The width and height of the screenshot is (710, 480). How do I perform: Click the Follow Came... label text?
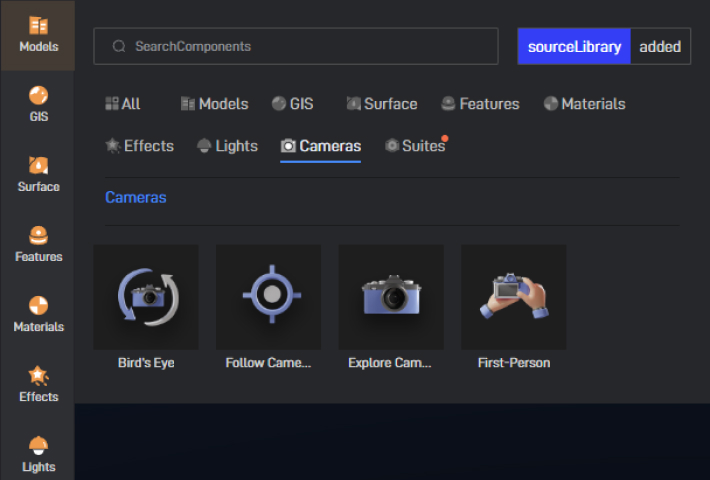(x=269, y=363)
